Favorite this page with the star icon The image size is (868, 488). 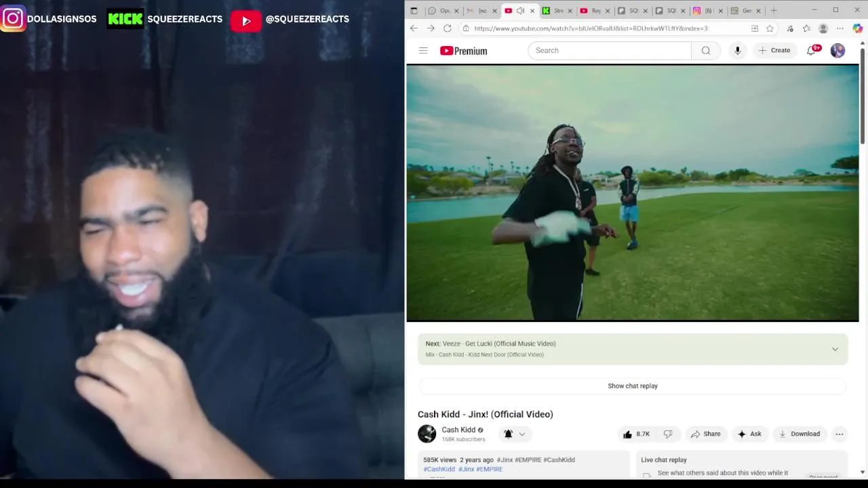[x=770, y=28]
